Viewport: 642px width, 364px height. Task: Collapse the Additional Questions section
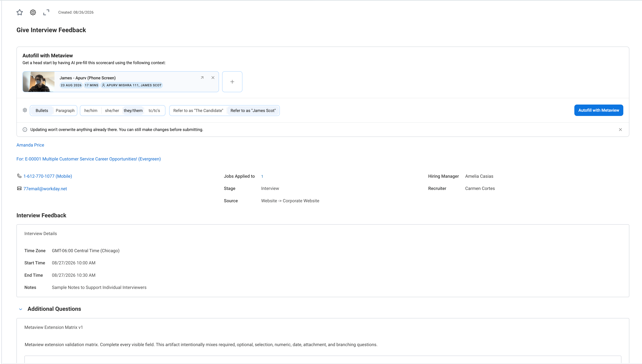tap(20, 309)
